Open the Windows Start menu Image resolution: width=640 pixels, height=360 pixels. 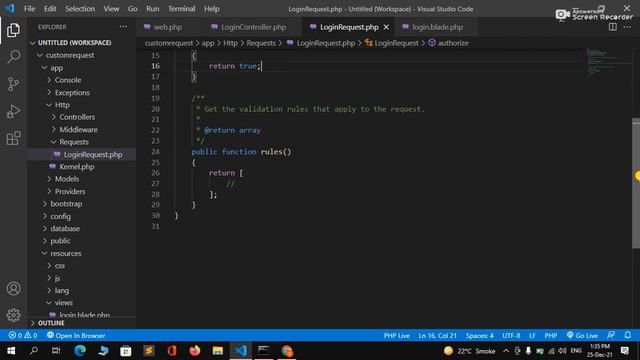11,351
